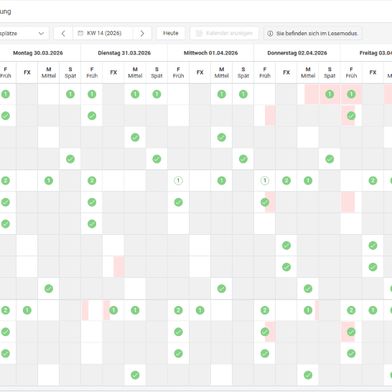Click green 1 badge in Monday Mittel column
Viewport: 392px width, 392px height.
(x=49, y=181)
